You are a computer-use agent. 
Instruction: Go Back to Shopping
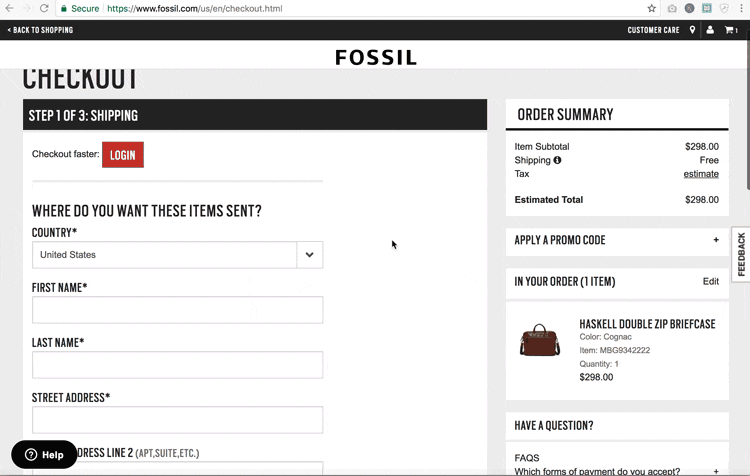pos(40,30)
